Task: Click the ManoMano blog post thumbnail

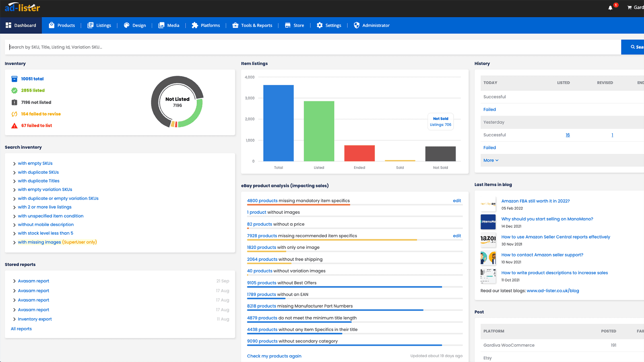Action: pyautogui.click(x=488, y=222)
